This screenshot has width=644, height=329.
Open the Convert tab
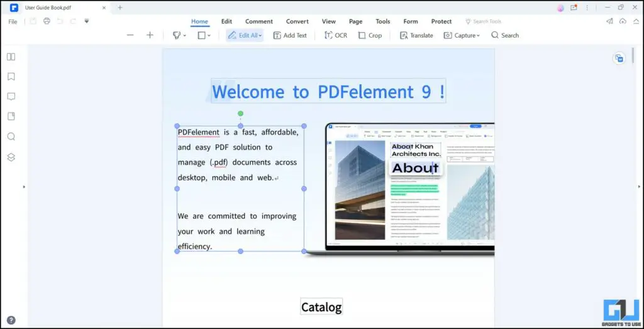[x=297, y=21]
